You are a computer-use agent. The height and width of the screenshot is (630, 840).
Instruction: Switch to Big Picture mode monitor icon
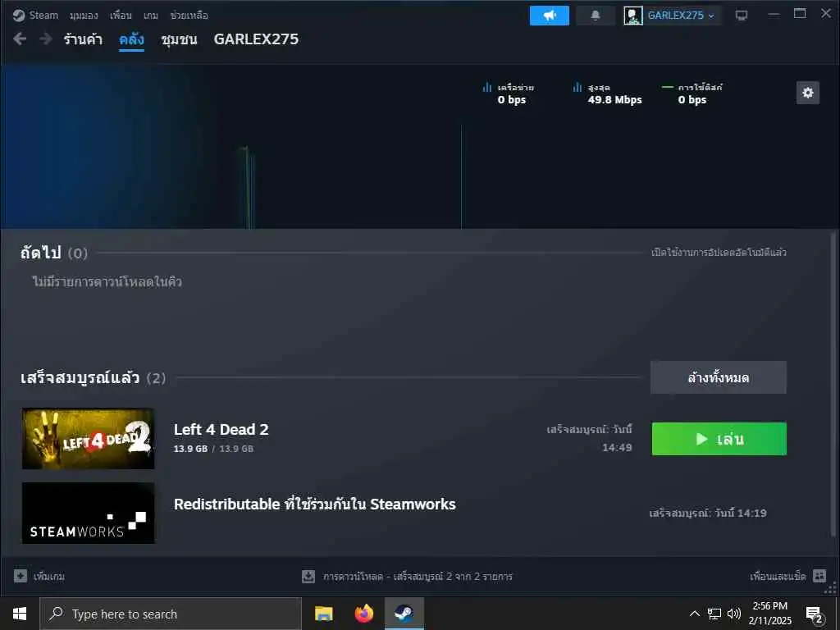[x=742, y=16]
